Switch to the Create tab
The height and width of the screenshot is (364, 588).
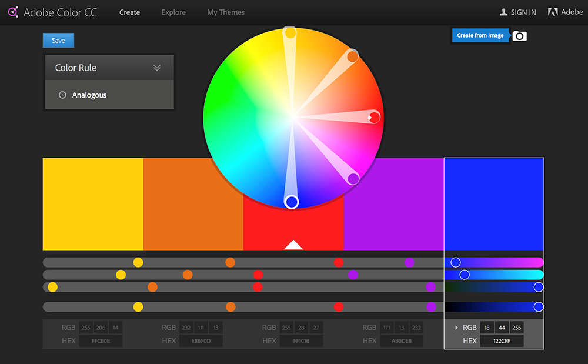(129, 12)
